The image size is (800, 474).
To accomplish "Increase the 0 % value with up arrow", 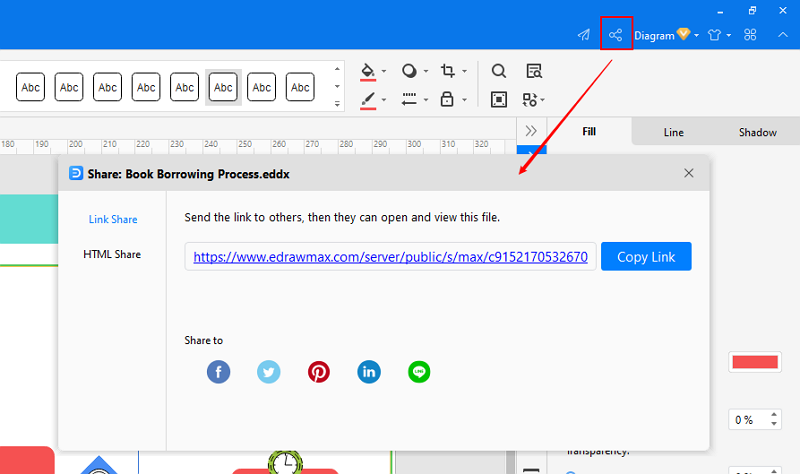I will [774, 415].
